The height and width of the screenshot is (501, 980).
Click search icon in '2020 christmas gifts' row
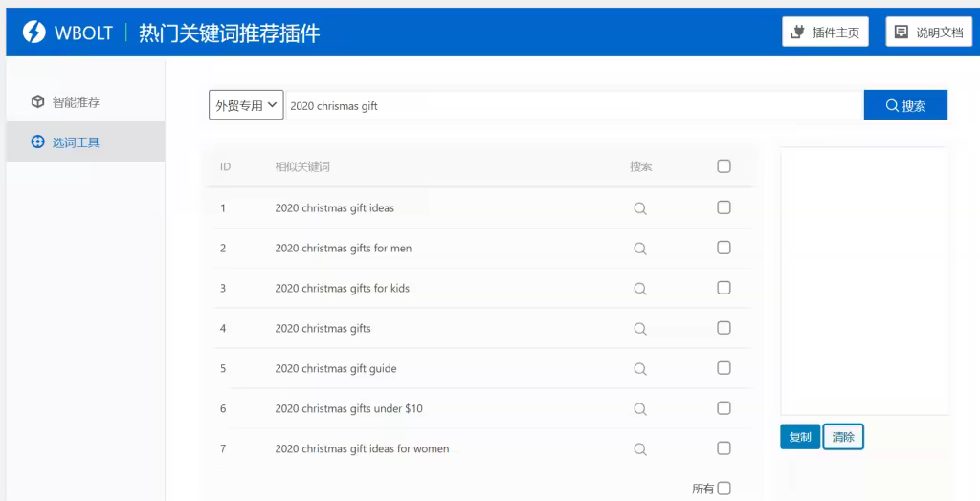pos(640,329)
